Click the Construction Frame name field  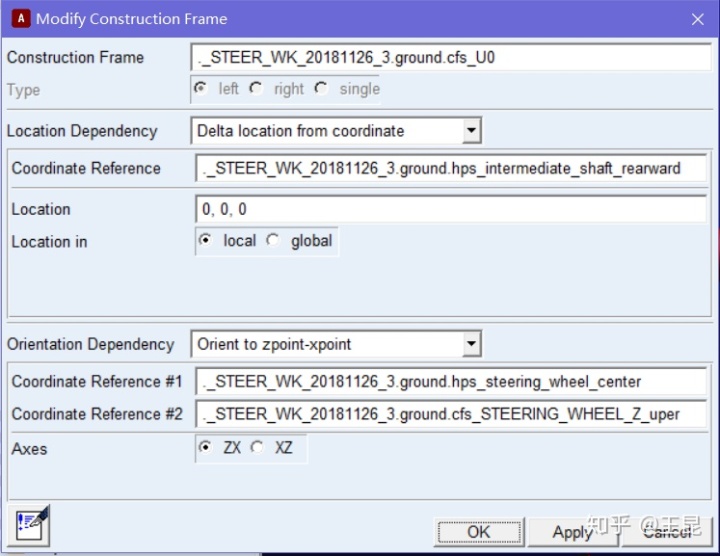coord(450,58)
